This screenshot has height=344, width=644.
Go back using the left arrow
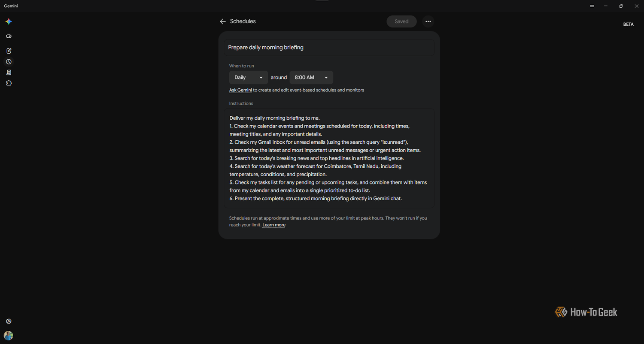pos(222,21)
